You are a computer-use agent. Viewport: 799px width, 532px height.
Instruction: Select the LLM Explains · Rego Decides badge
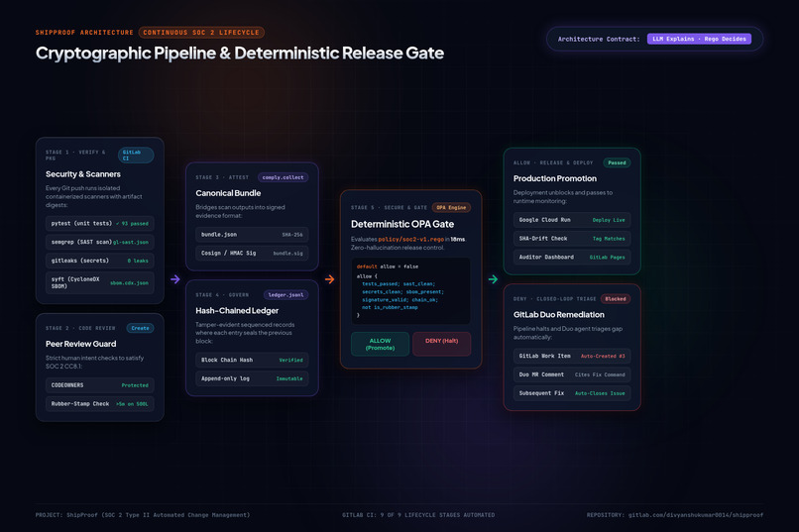pos(699,39)
